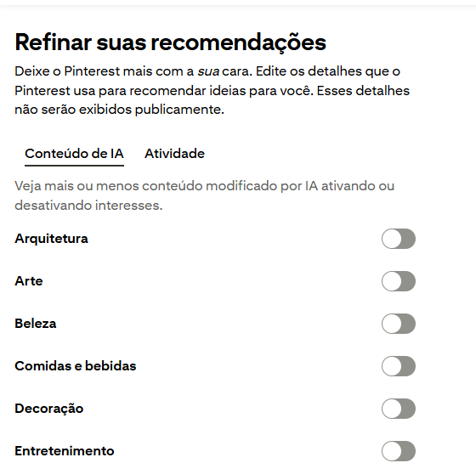
Task: Turn on the Arte toggle switch
Action: coord(399,281)
